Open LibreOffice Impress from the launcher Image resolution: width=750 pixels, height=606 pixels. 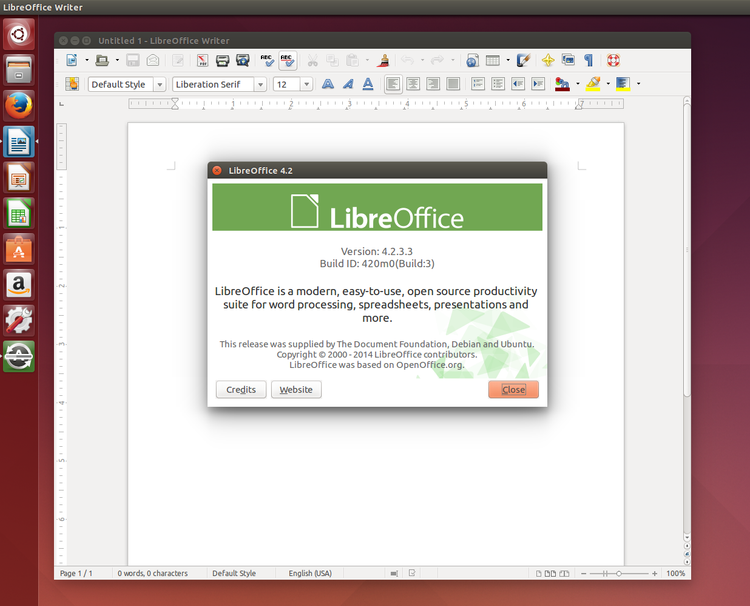click(19, 178)
